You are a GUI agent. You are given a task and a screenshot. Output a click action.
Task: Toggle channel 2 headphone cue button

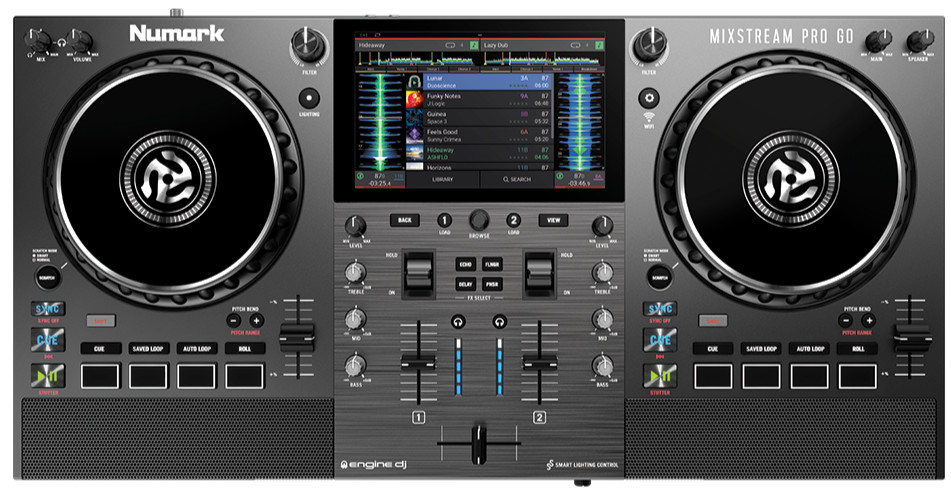click(x=500, y=322)
